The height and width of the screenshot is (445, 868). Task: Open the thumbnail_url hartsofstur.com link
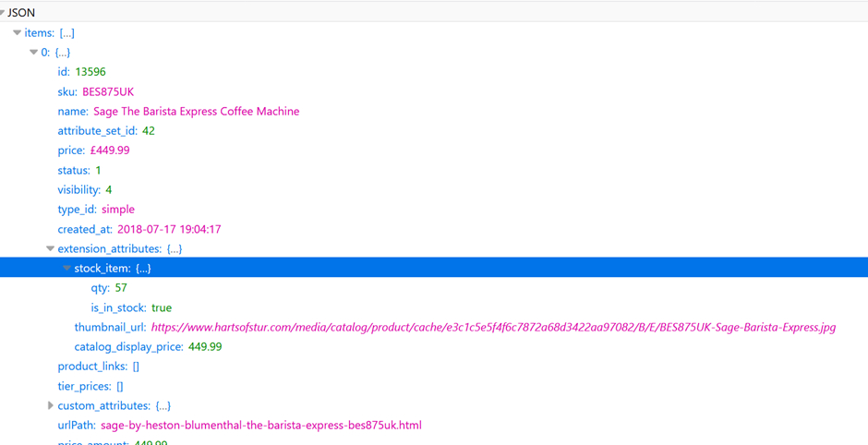click(493, 328)
